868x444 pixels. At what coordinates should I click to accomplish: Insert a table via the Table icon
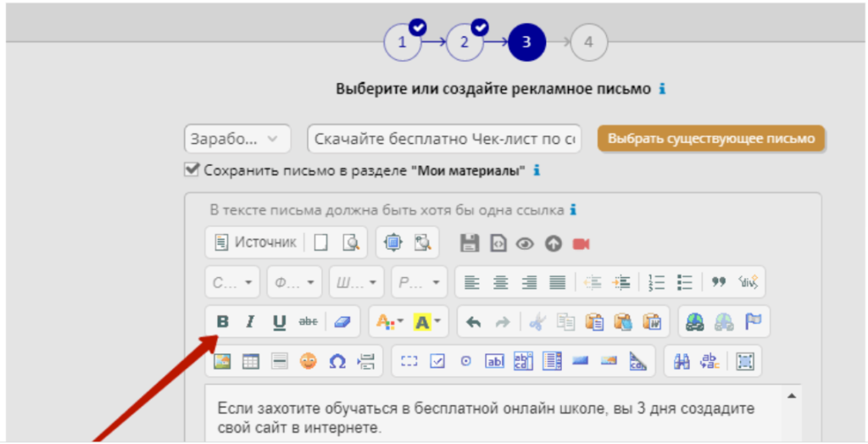[x=251, y=362]
